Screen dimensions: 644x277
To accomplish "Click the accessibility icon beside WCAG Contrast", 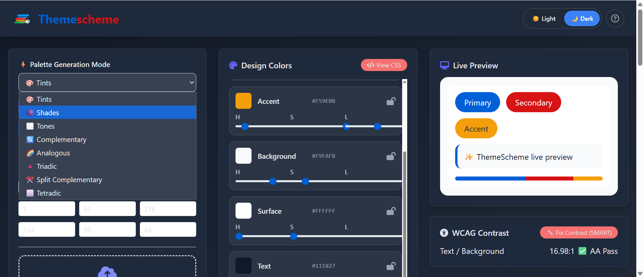I will coord(444,233).
